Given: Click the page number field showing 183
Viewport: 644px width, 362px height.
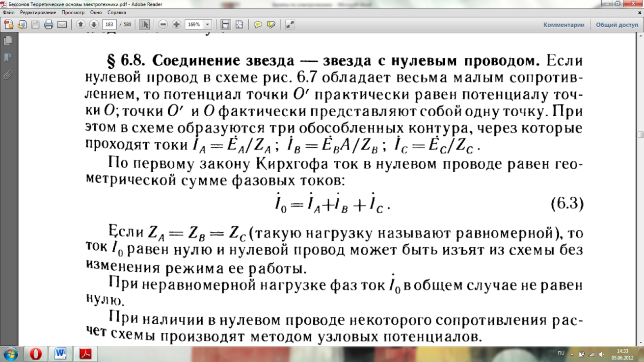Looking at the screenshot, I should (109, 25).
